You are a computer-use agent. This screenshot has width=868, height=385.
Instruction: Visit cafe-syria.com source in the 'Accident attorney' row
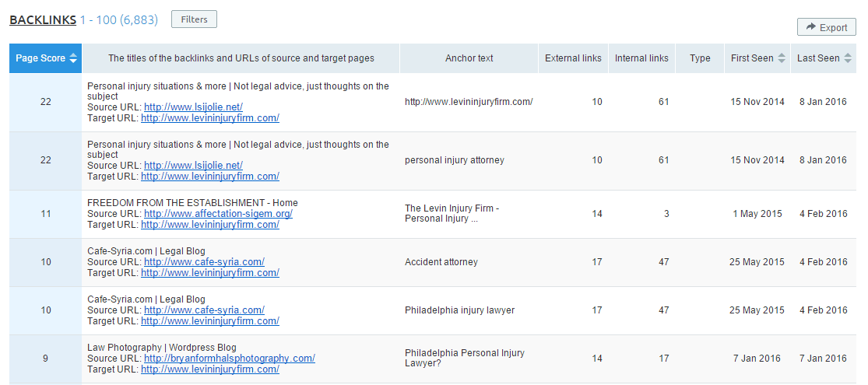(204, 262)
